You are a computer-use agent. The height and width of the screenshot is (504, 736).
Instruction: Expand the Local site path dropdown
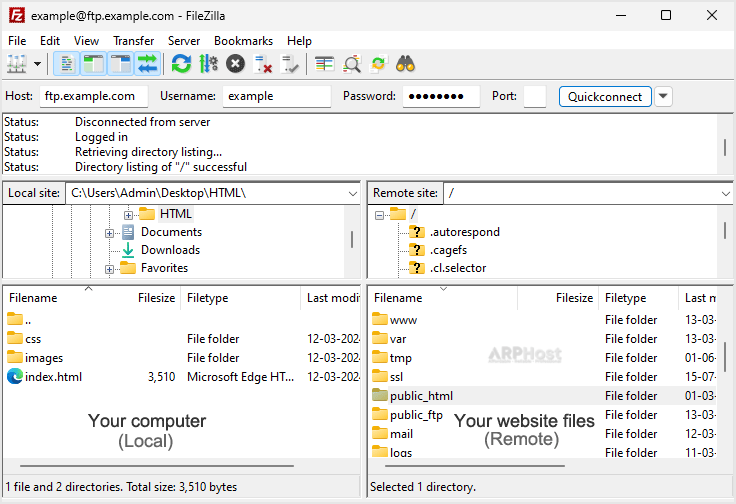(x=352, y=192)
